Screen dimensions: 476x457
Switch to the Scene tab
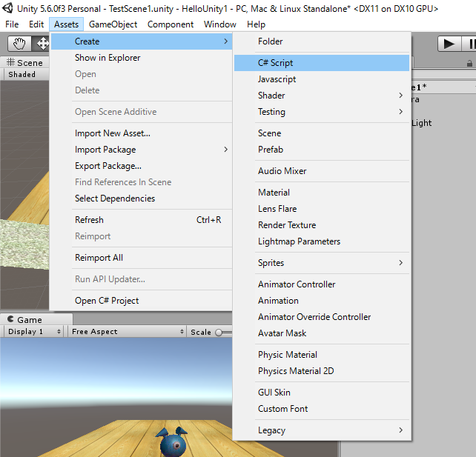[x=24, y=62]
